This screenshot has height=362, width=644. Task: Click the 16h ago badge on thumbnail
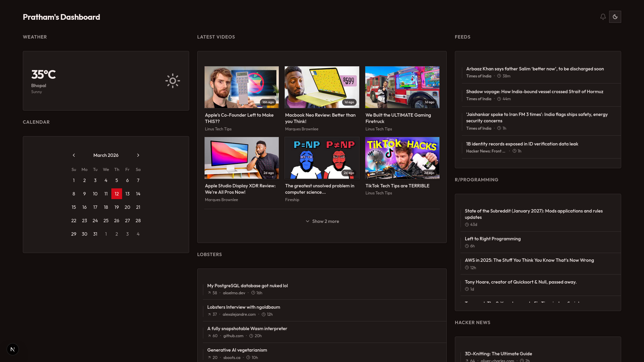point(268,102)
